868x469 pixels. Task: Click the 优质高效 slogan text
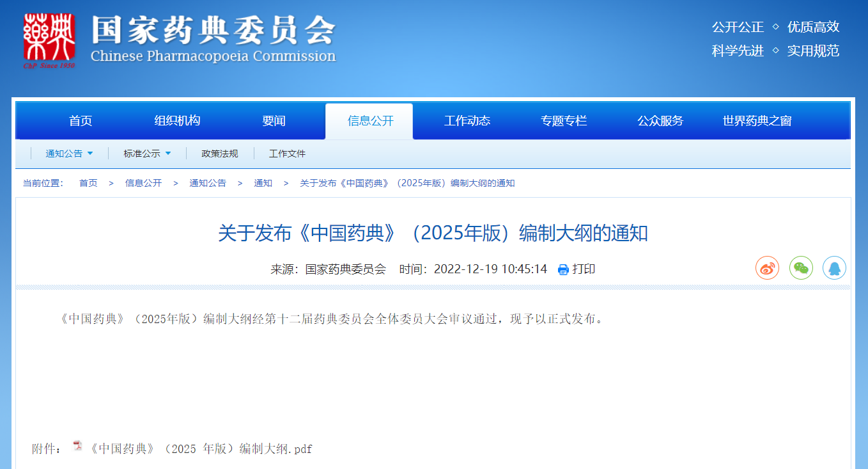pyautogui.click(x=813, y=27)
